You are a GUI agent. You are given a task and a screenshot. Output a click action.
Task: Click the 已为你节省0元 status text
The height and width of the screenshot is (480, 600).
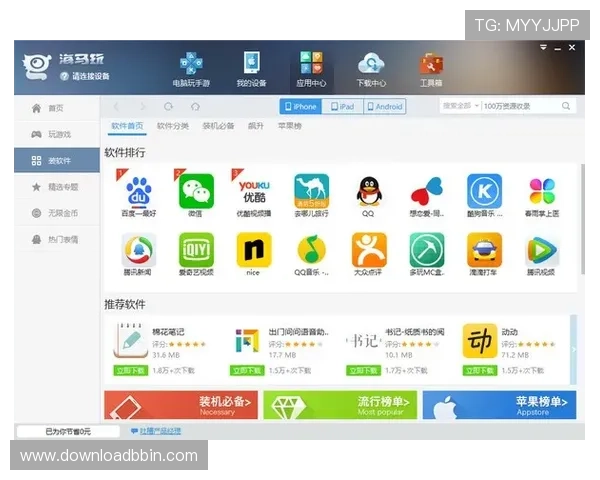click(x=68, y=431)
